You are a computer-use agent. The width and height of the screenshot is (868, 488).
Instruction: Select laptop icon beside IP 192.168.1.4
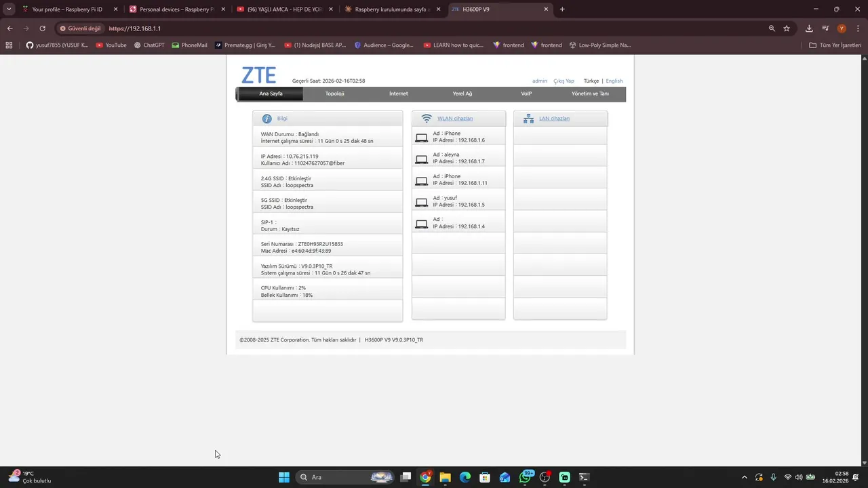tap(421, 224)
